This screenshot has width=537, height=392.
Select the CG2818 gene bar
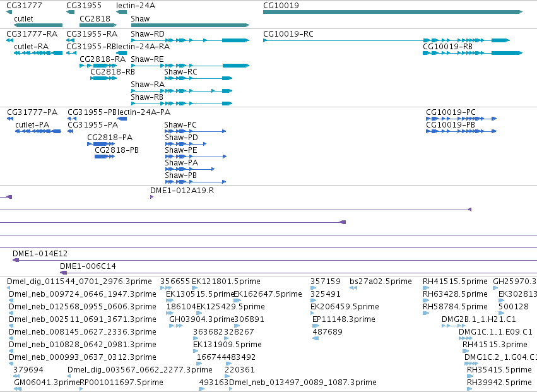[98, 25]
